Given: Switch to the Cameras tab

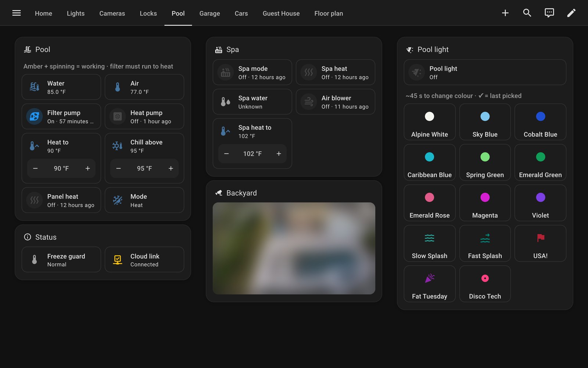Looking at the screenshot, I should click(x=112, y=13).
